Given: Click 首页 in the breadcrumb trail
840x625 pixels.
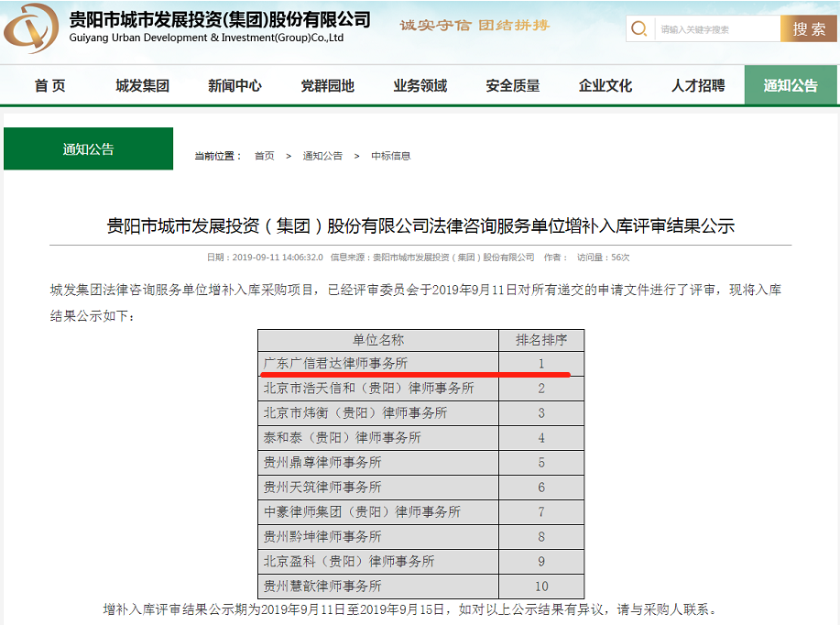Looking at the screenshot, I should pyautogui.click(x=264, y=156).
